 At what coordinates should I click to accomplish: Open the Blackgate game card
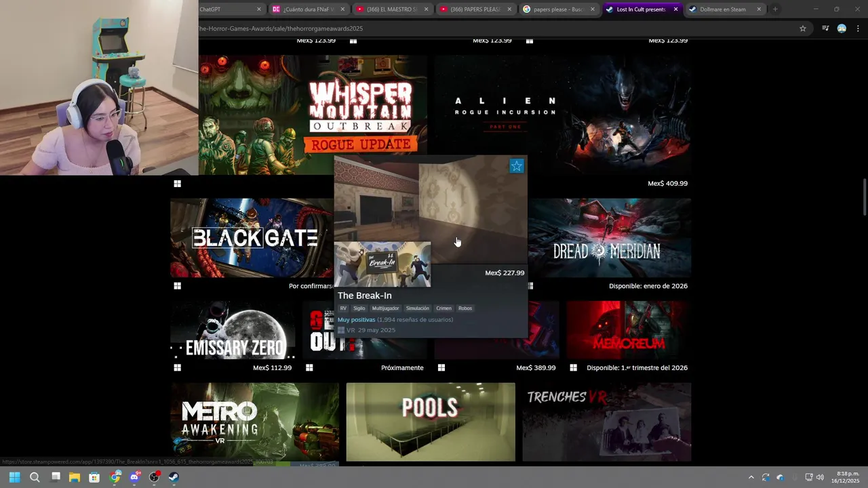pos(252,238)
